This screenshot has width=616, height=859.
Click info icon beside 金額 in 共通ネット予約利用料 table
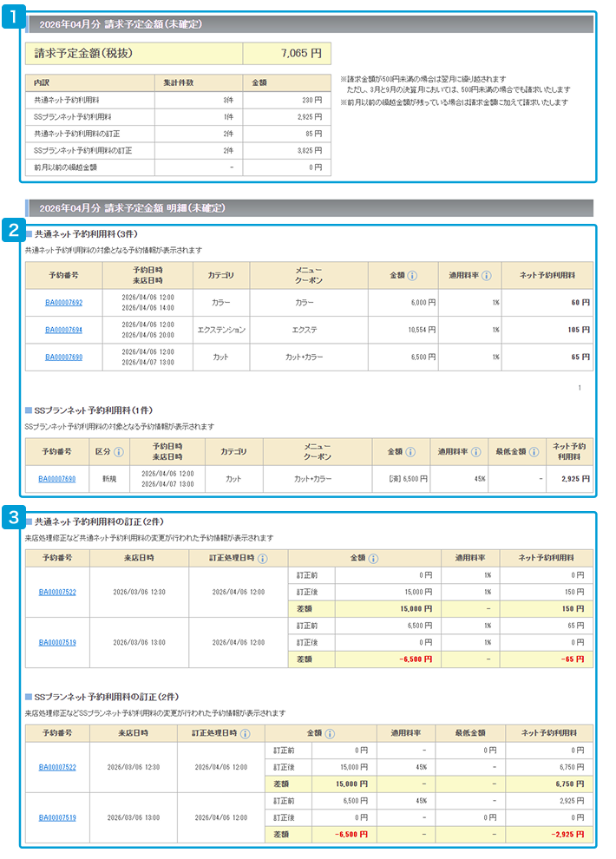click(412, 276)
